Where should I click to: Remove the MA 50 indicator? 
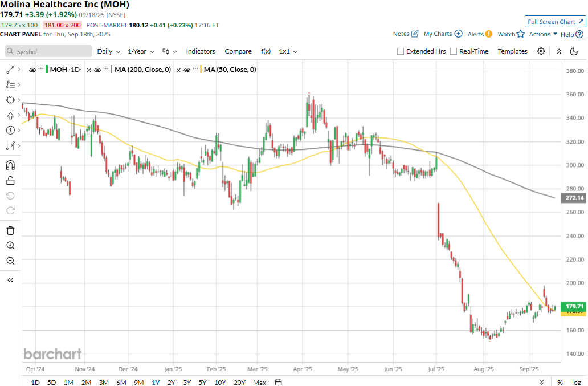tap(178, 70)
